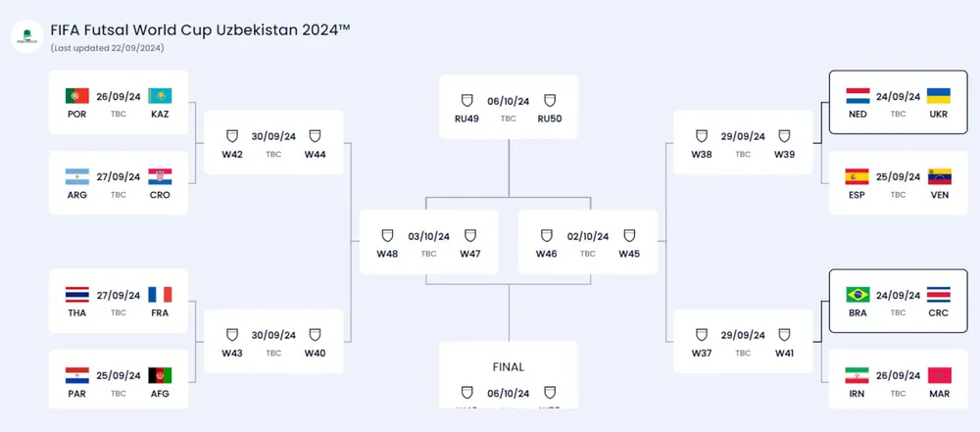
Task: Select the Afghanistan flag
Action: point(160,376)
